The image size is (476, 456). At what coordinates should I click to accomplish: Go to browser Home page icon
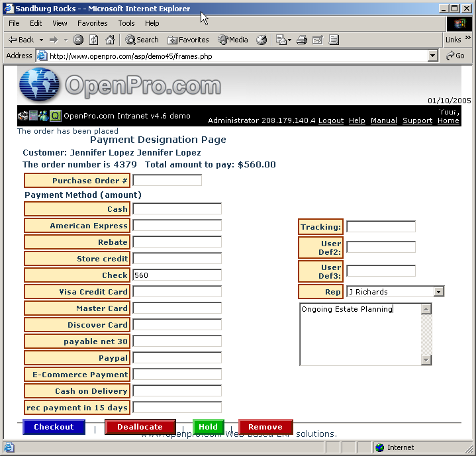[x=110, y=40]
